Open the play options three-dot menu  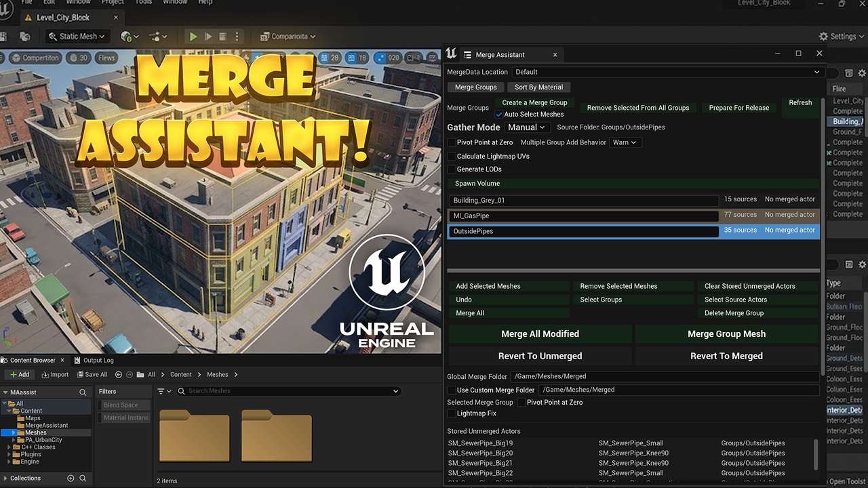click(x=237, y=37)
